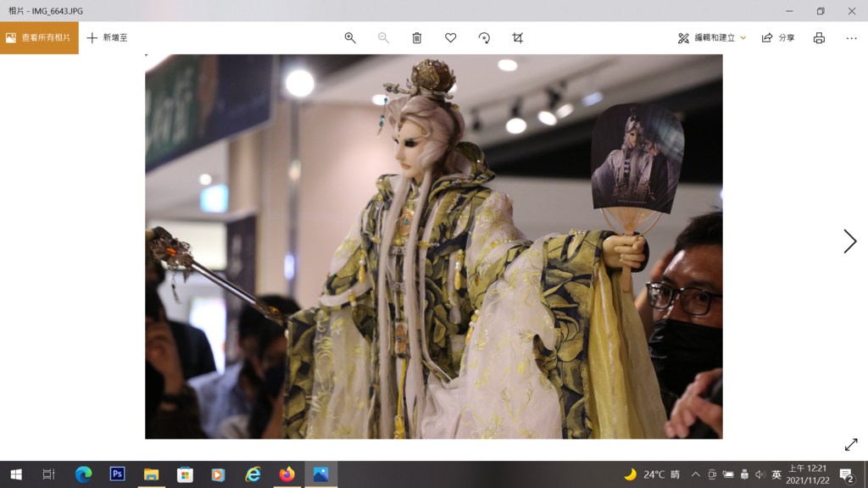Open Task View on taskbar
Screen dimensions: 868x488
pyautogui.click(x=48, y=474)
